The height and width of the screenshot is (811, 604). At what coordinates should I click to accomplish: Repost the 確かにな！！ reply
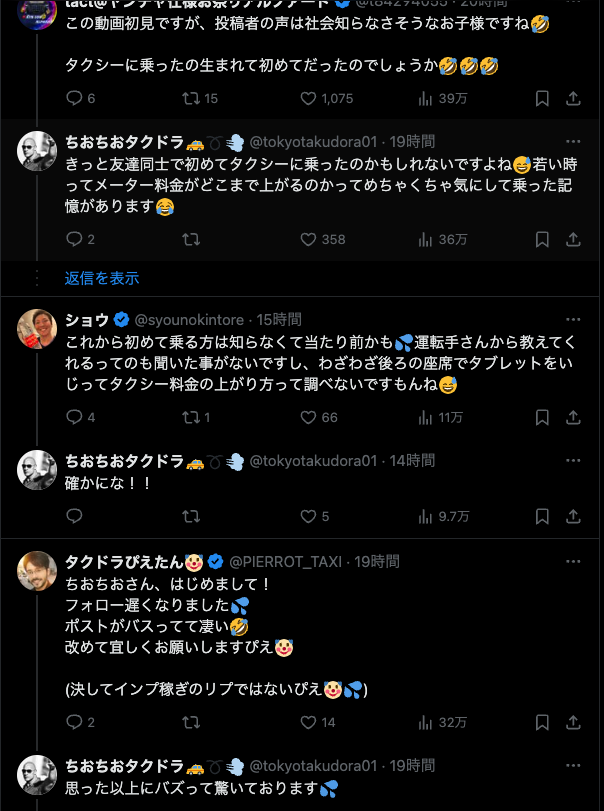click(x=192, y=516)
